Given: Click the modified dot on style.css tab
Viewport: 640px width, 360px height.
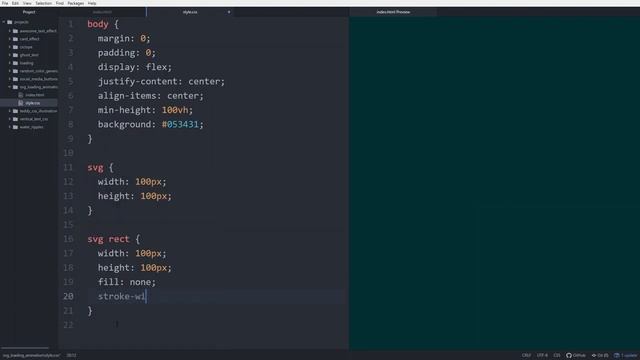Looking at the screenshot, I should pyautogui.click(x=229, y=12).
